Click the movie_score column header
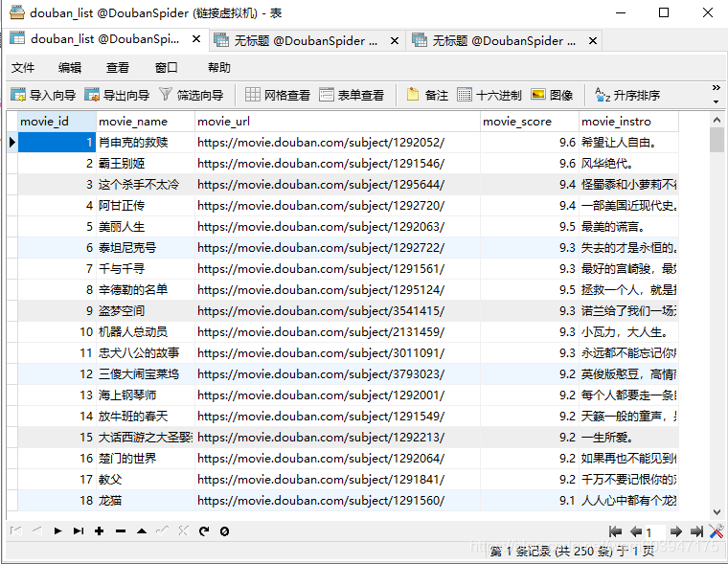 click(x=530, y=122)
